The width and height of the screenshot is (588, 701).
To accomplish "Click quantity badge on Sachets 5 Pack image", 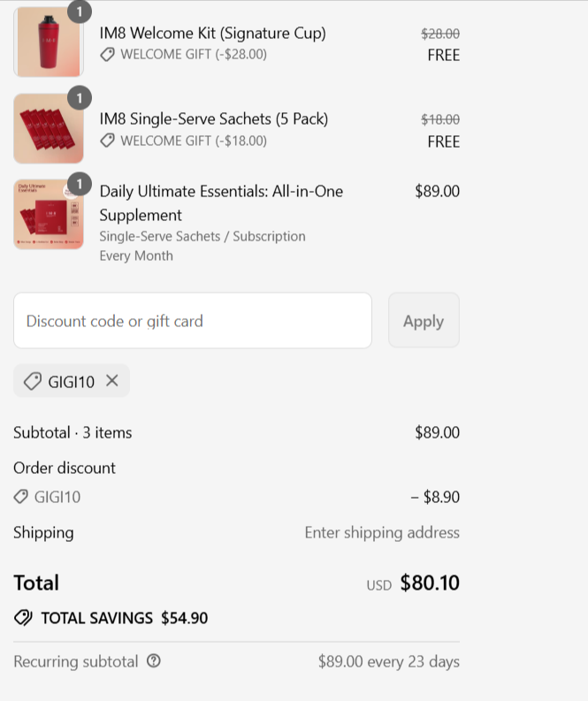I will (80, 98).
